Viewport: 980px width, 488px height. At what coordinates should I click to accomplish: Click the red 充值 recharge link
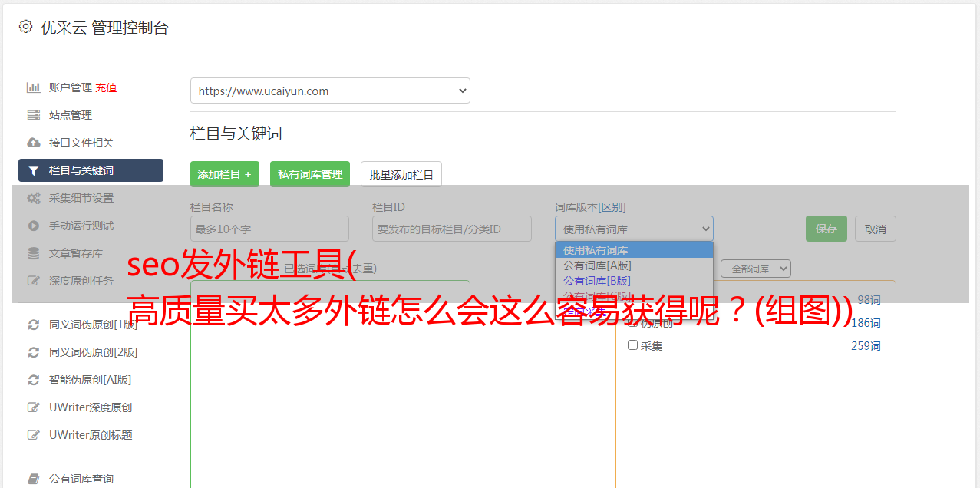coord(106,87)
